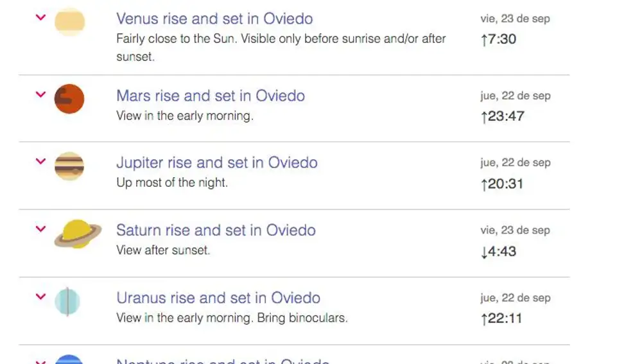The height and width of the screenshot is (364, 642).
Task: Click Venus rise time 7:30
Action: pyautogui.click(x=498, y=39)
